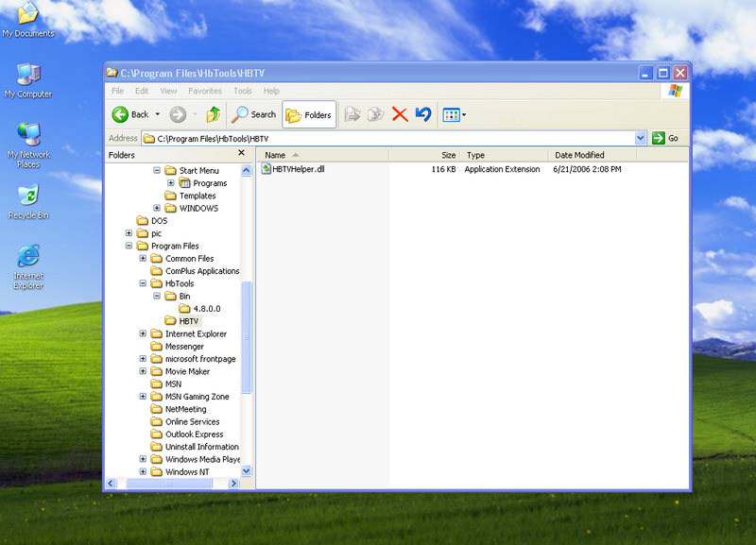Click the folder tree scroll-right arrow

click(233, 483)
